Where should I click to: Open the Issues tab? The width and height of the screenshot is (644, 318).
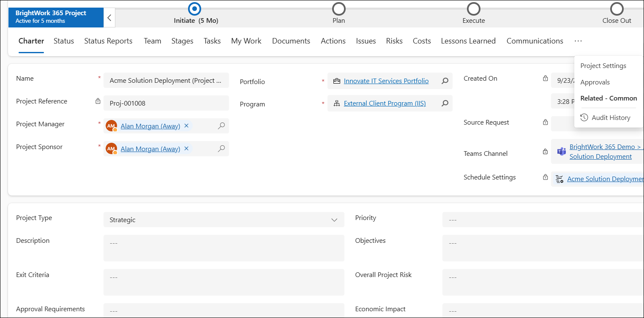(x=366, y=41)
